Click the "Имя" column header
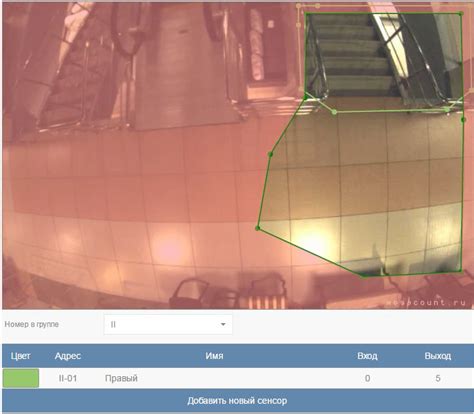 [214, 356]
